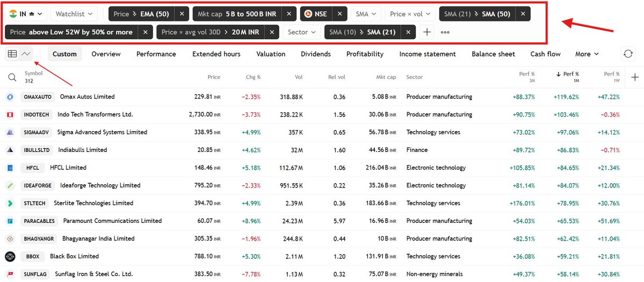
Task: Open the Income statement tab
Action: coord(428,54)
